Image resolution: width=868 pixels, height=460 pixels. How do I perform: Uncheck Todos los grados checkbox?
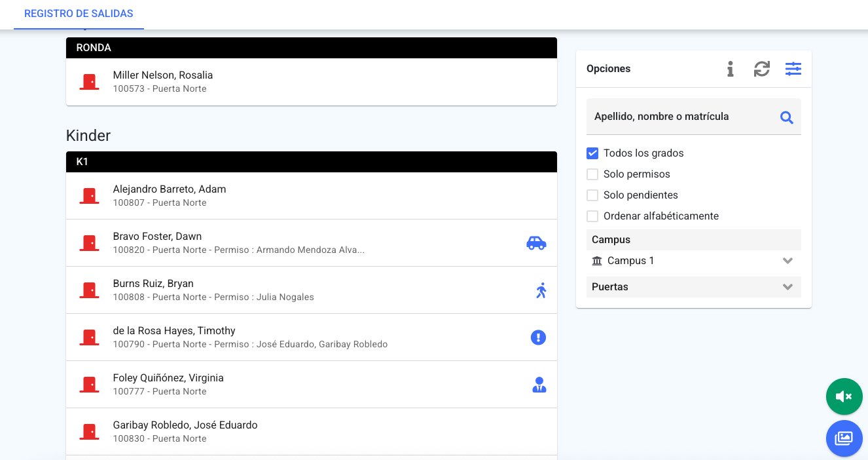pos(592,153)
